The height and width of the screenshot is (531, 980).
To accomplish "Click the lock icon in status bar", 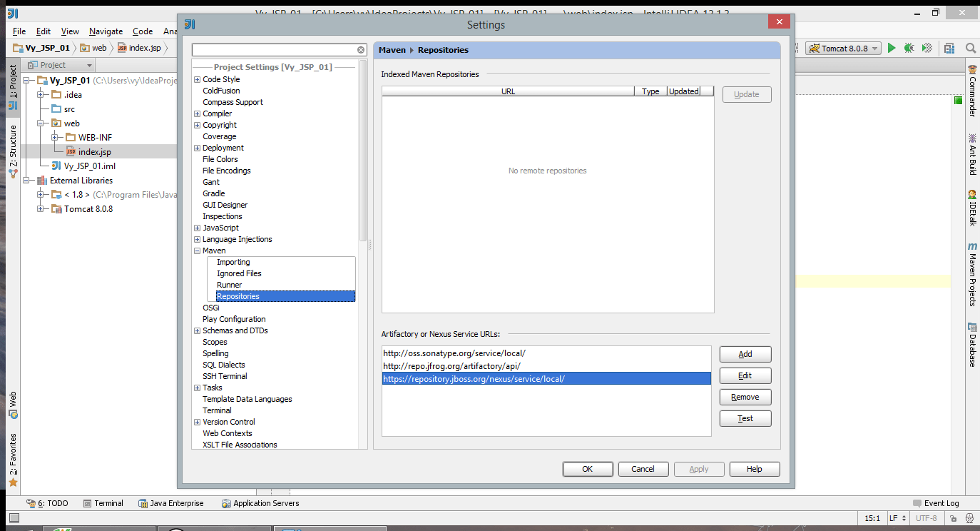I will pyautogui.click(x=954, y=518).
